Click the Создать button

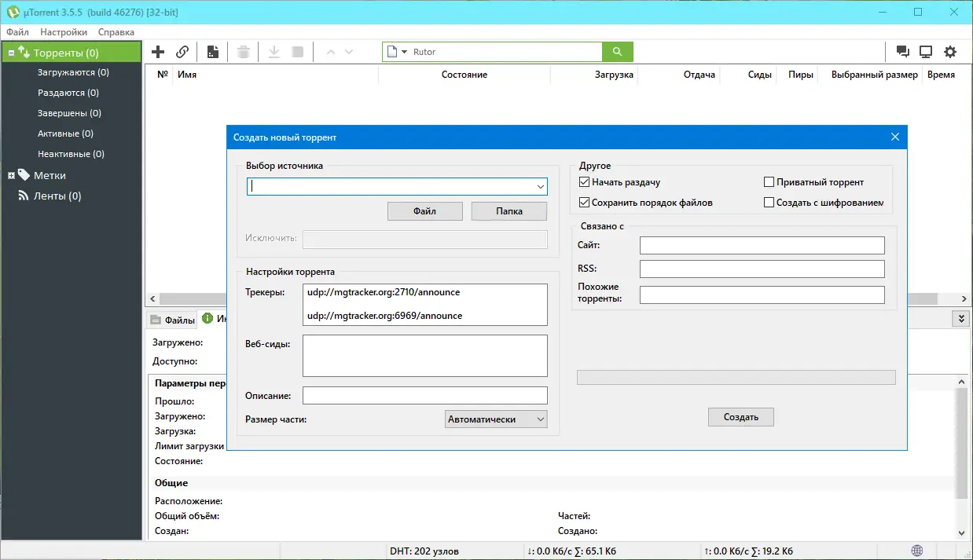740,417
